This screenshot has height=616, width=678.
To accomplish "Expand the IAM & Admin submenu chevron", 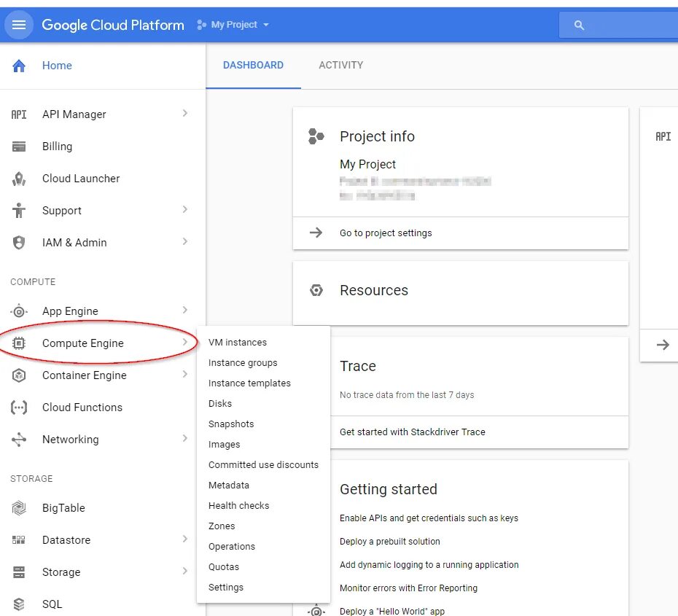I will 185,241.
